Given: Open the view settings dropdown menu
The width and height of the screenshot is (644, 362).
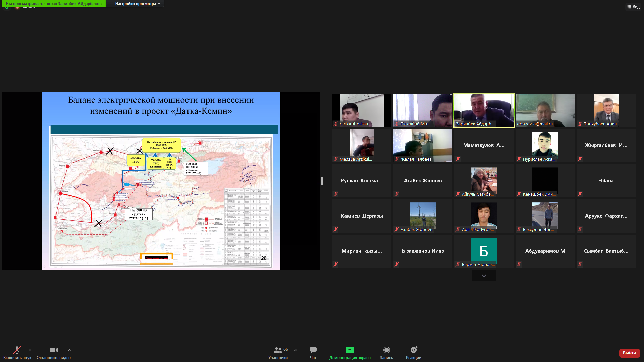Looking at the screenshot, I should click(138, 4).
